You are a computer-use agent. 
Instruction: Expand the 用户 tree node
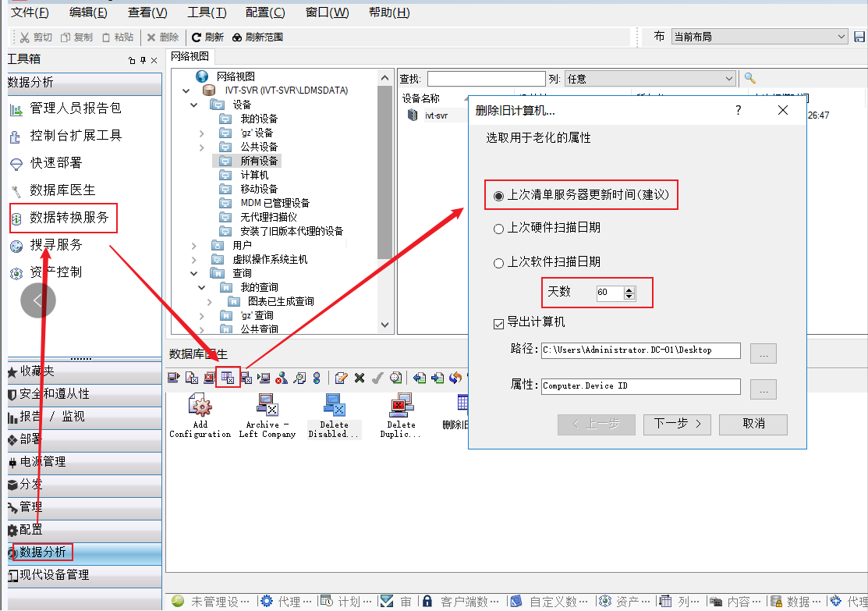(194, 245)
